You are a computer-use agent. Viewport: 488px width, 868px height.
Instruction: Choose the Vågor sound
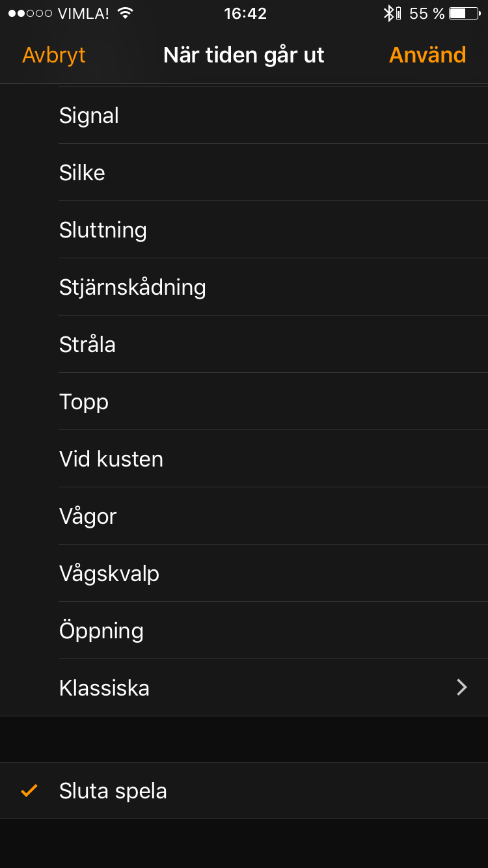click(x=88, y=517)
